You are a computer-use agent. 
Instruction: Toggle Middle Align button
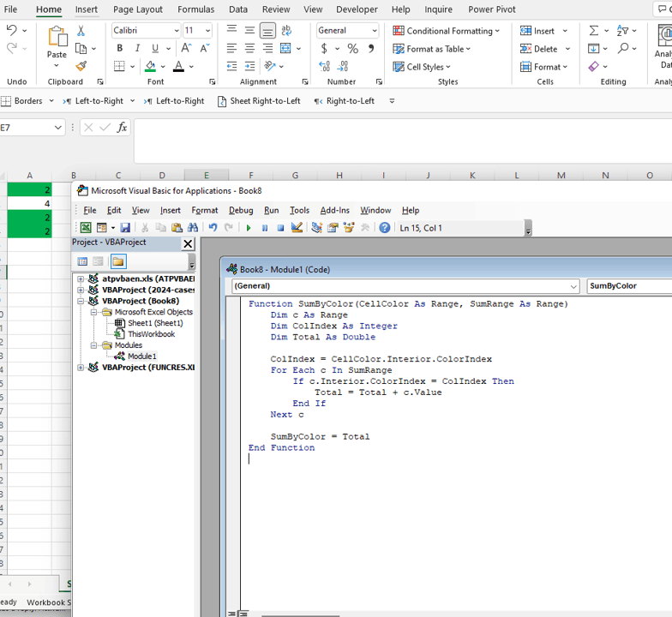[250, 30]
